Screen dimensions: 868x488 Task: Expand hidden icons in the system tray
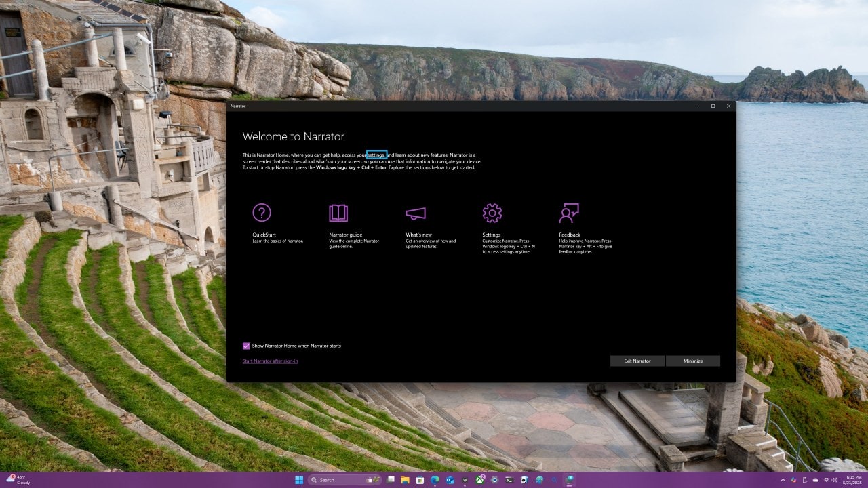(x=783, y=480)
